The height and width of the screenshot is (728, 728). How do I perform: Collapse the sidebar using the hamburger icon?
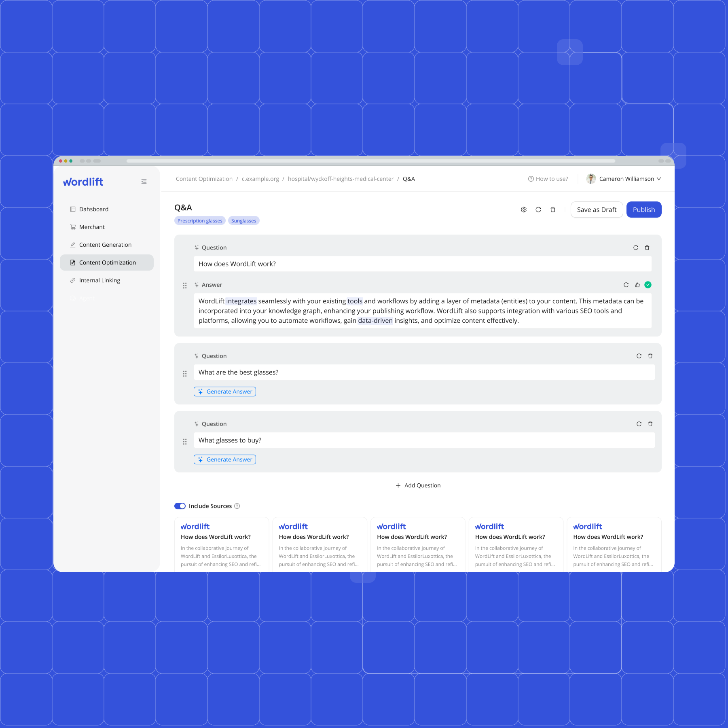coord(144,182)
